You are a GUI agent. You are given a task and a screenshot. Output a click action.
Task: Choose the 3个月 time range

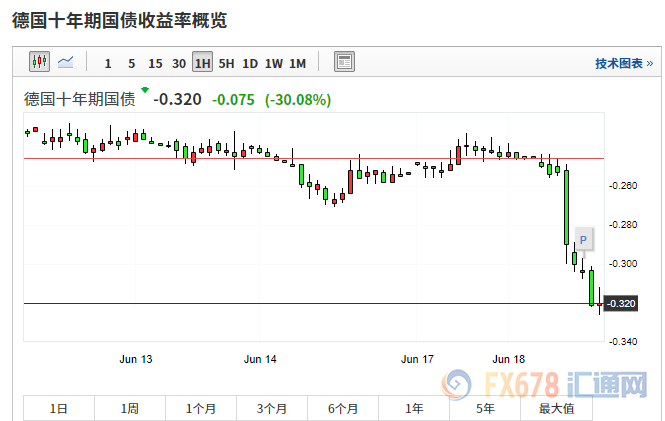tap(272, 409)
